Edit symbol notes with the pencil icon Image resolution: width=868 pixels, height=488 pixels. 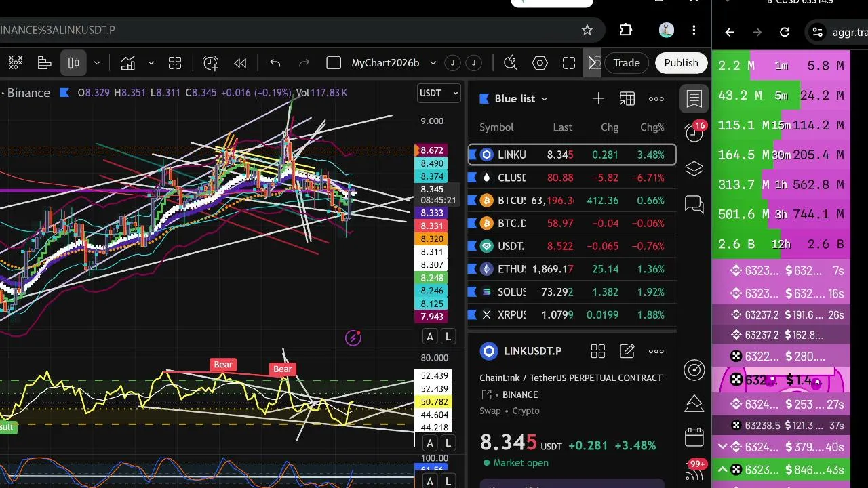point(627,351)
